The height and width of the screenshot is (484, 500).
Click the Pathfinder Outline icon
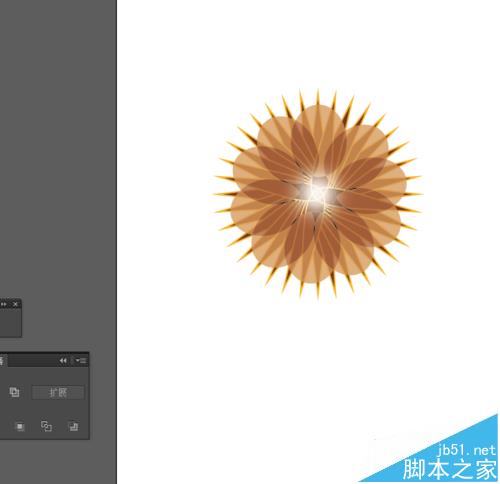46,426
